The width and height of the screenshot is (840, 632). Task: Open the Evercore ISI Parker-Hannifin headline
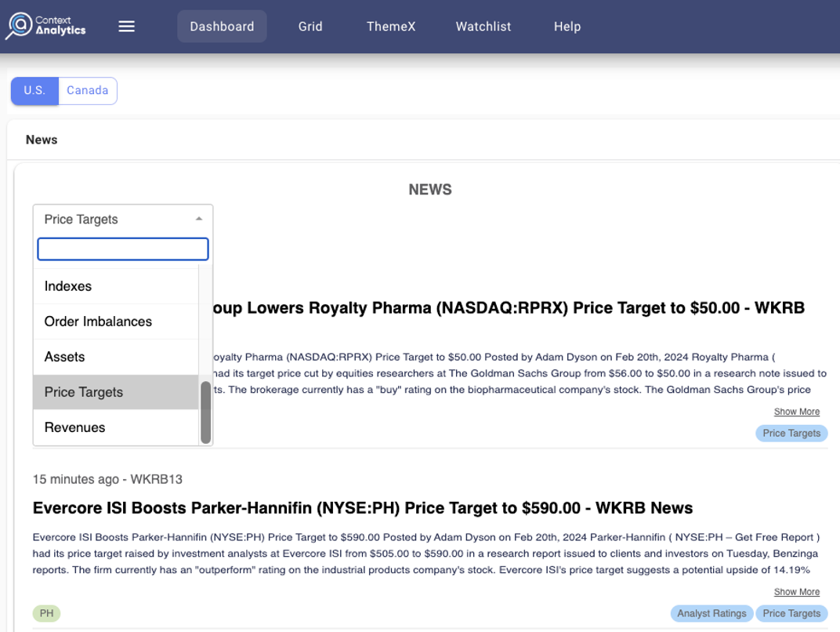[362, 508]
